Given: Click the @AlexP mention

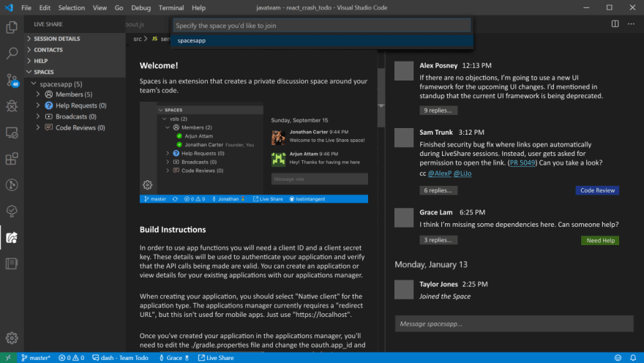Looking at the screenshot, I should coord(440,173).
